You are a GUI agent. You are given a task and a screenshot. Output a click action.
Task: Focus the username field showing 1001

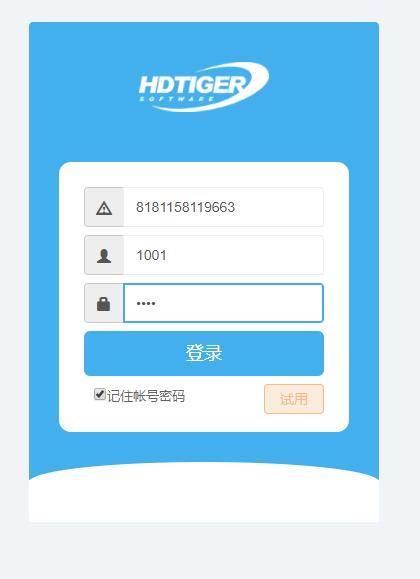pos(223,255)
